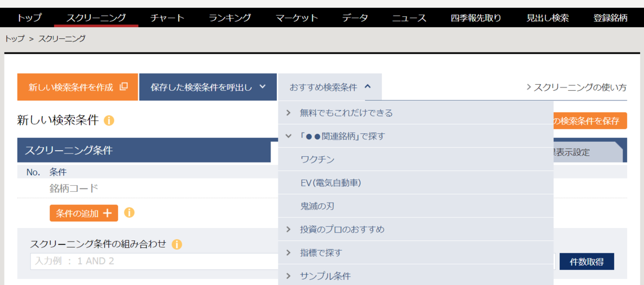Screen dimensions: 644x285
Task: Click 新しい検索条件を作成 button
Action: [x=78, y=87]
